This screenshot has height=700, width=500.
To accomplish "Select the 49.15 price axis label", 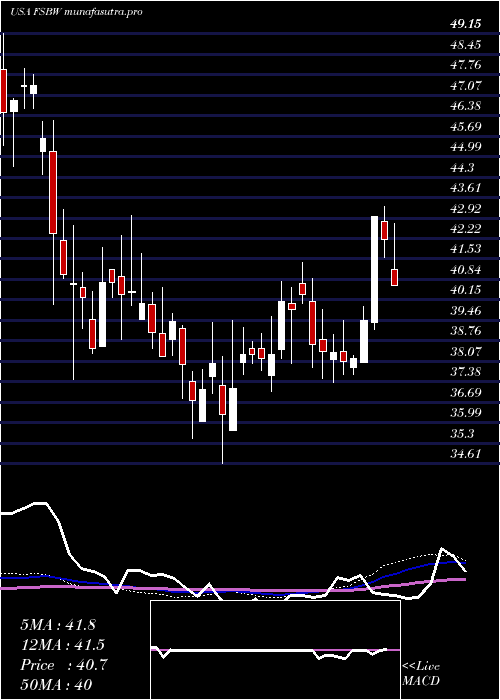I will pos(466,24).
